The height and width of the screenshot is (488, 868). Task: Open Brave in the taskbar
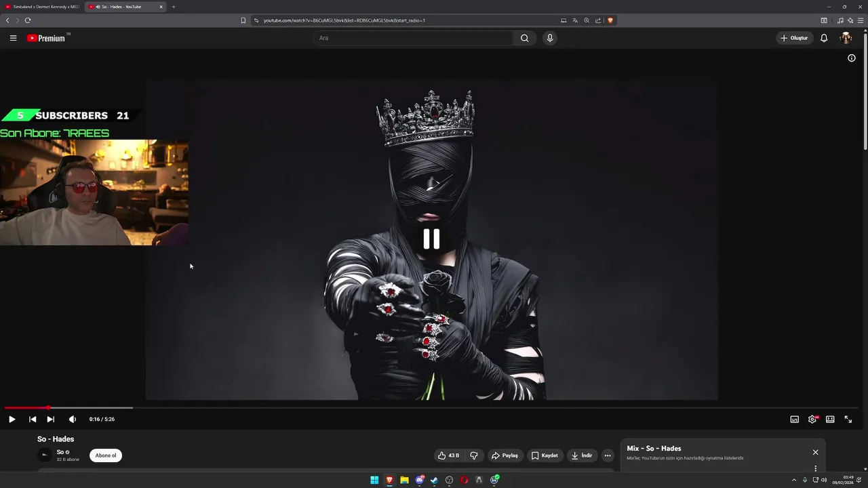(x=389, y=480)
